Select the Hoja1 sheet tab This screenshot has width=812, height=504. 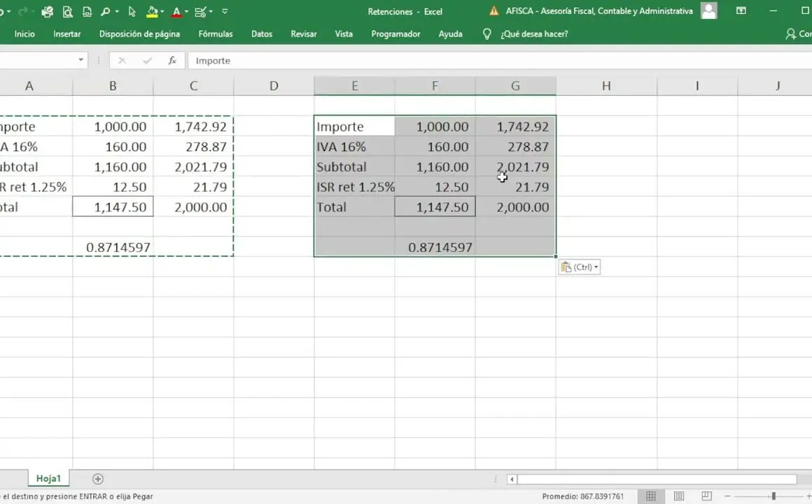(x=48, y=479)
